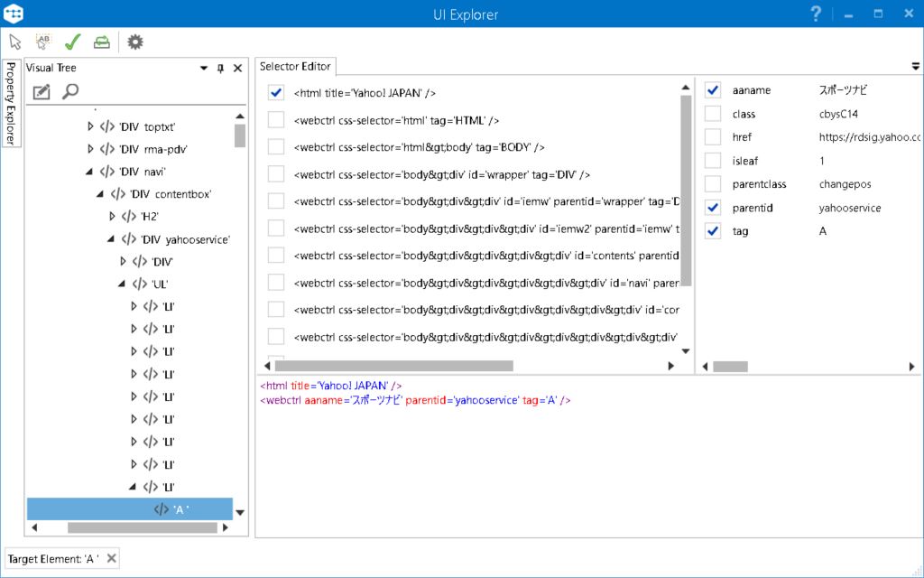Click the html title line in selector preview
The width and height of the screenshot is (924, 578).
[x=330, y=385]
